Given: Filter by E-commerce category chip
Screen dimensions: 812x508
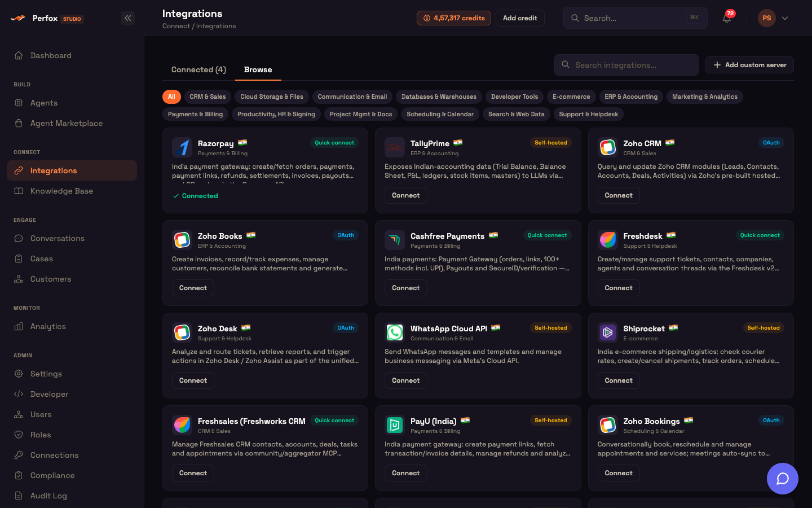Looking at the screenshot, I should [571, 97].
